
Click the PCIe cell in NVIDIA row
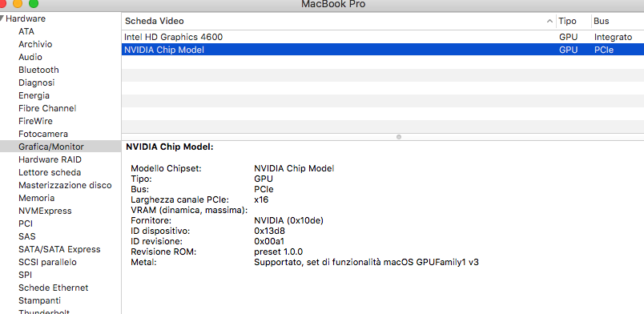coord(604,50)
